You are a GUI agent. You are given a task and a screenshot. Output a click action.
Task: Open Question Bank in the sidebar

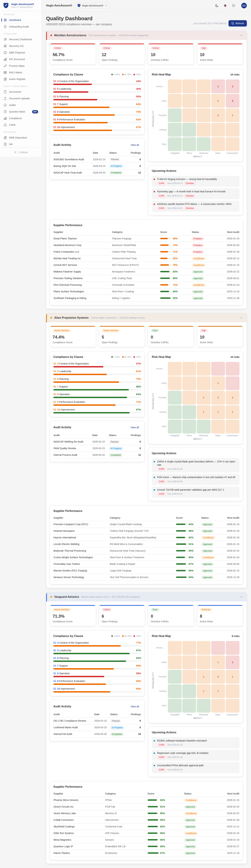click(x=21, y=112)
